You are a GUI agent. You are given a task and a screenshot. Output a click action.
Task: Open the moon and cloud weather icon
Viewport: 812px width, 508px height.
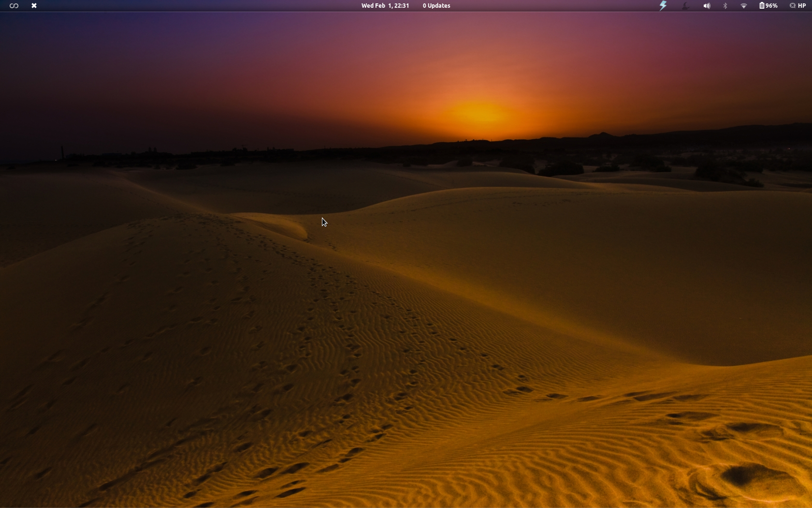pyautogui.click(x=685, y=6)
